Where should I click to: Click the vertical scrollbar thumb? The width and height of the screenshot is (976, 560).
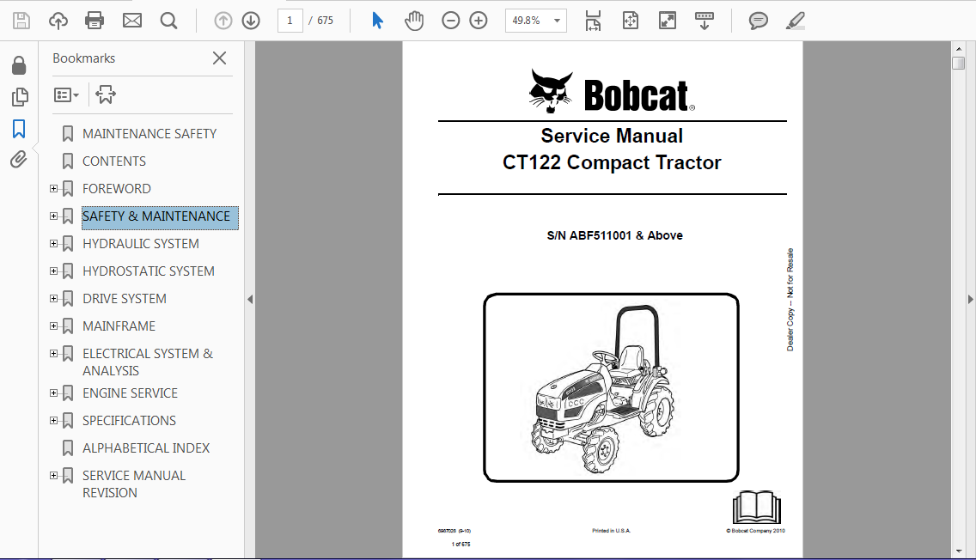pyautogui.click(x=958, y=63)
